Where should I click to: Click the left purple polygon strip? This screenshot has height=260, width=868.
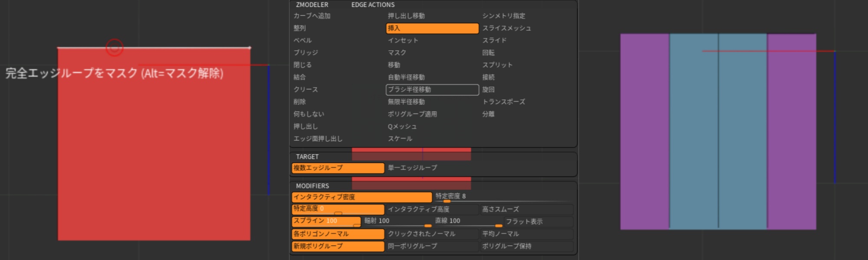(644, 130)
